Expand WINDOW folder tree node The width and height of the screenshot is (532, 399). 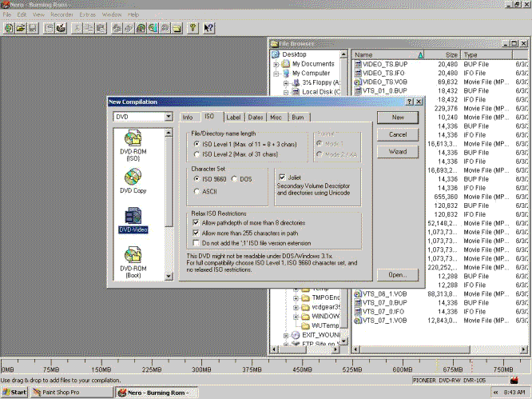[296, 317]
